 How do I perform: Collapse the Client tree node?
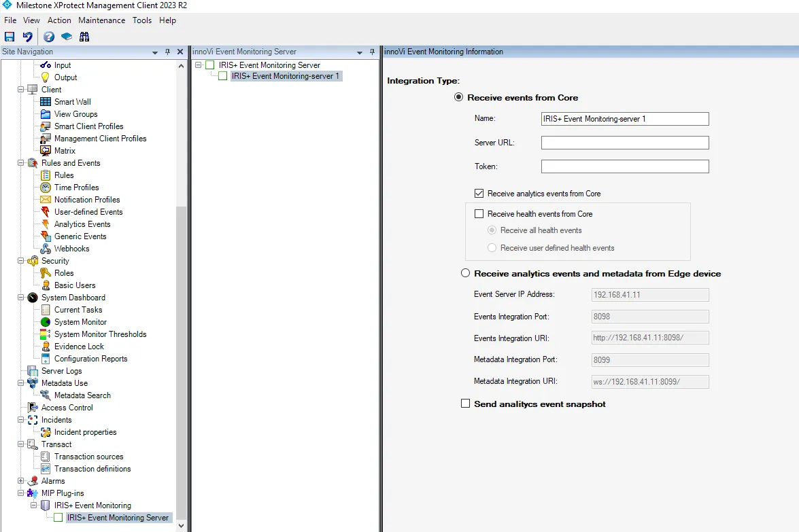[x=21, y=90]
